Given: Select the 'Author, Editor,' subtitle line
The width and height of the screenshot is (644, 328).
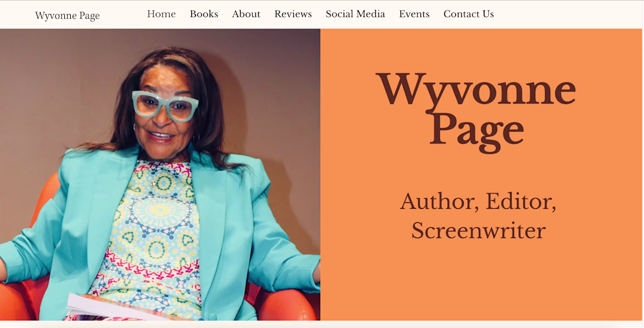Looking at the screenshot, I should pos(478,202).
